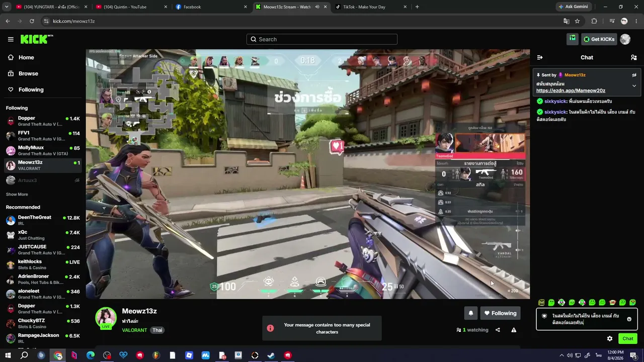Bookmark this page with star icon
This screenshot has height=362, width=644.
pos(577,21)
